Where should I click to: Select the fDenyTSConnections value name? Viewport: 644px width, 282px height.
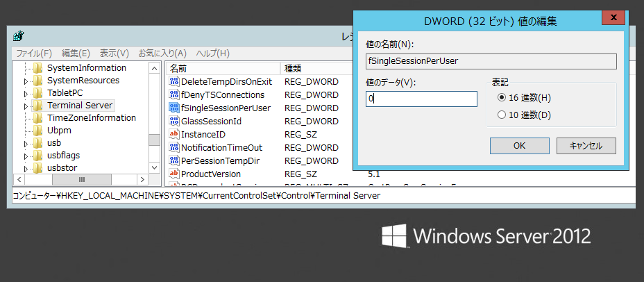pyautogui.click(x=223, y=95)
